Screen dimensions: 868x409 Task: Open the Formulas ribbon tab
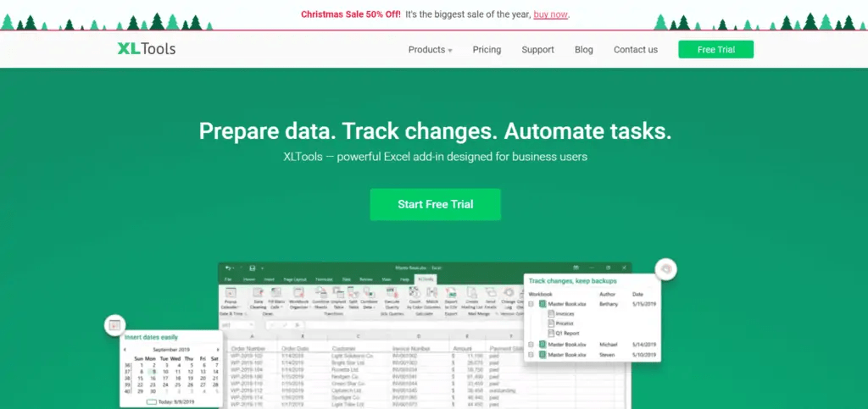[x=324, y=279]
